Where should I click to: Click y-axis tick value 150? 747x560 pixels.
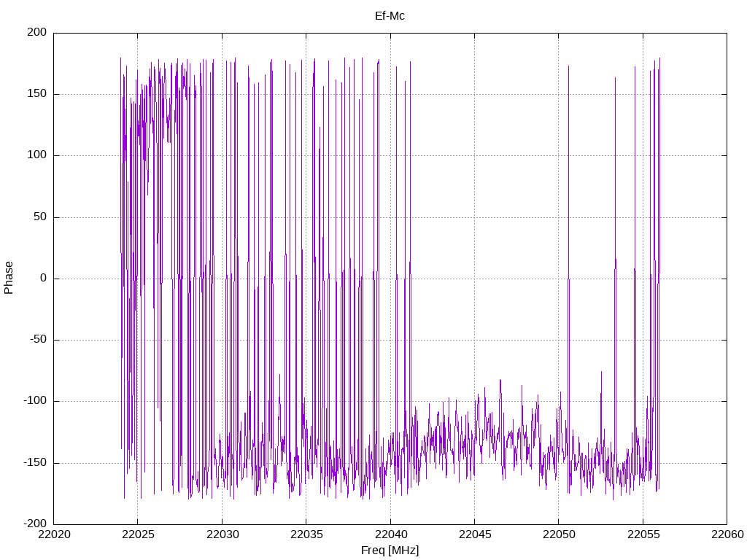click(37, 94)
